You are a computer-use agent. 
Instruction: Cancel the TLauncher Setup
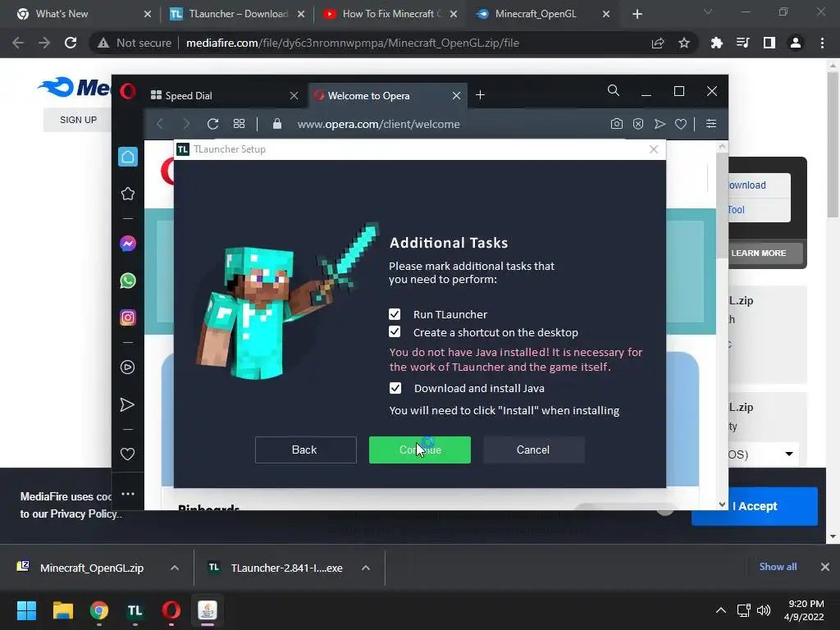pos(533,450)
